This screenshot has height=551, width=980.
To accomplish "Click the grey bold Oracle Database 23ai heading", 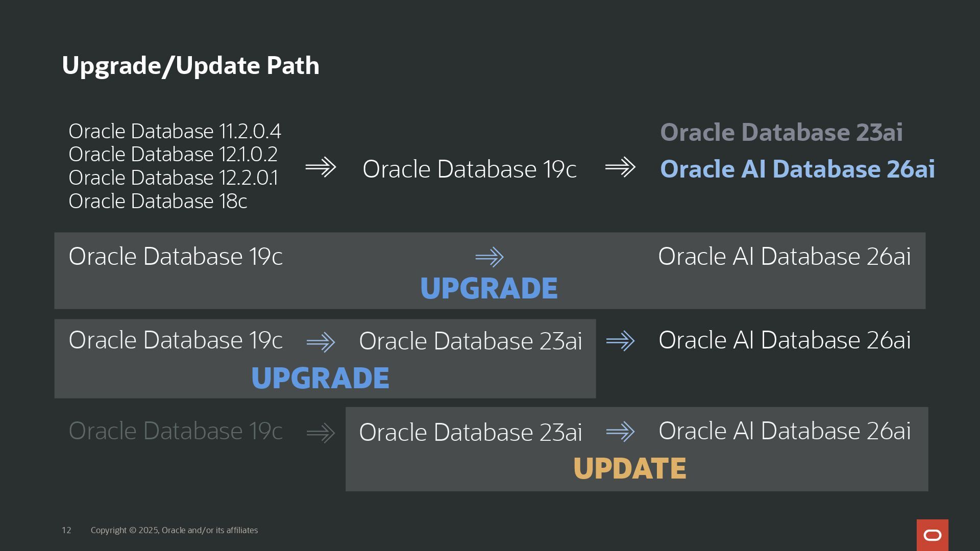I will point(781,133).
